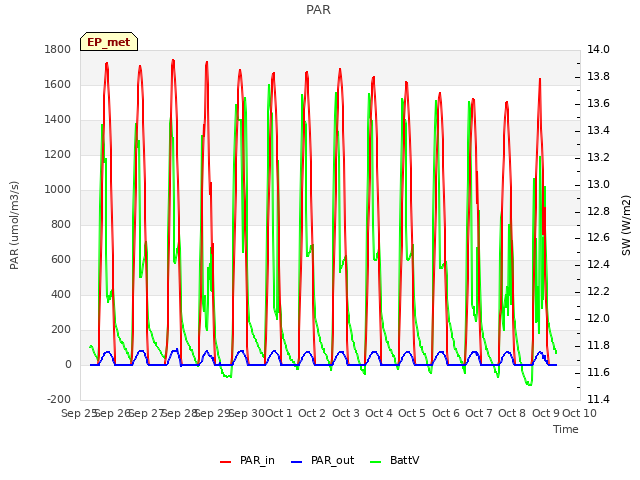Click the -200 left axis value
The width and height of the screenshot is (640, 480).
59,400
